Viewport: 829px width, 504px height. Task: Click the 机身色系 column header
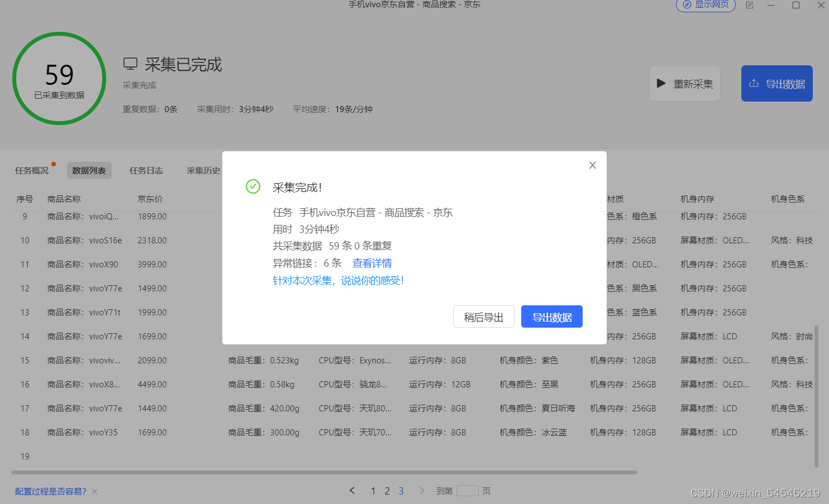788,199
